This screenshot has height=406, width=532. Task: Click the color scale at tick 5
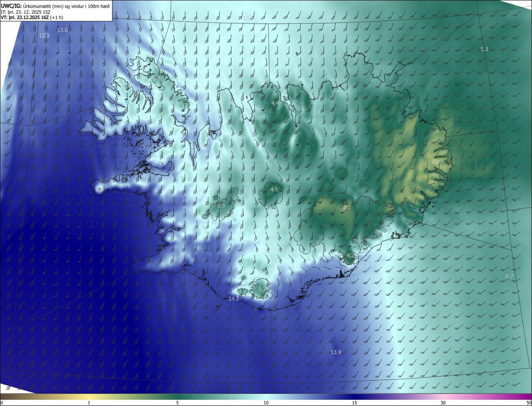pos(177,403)
